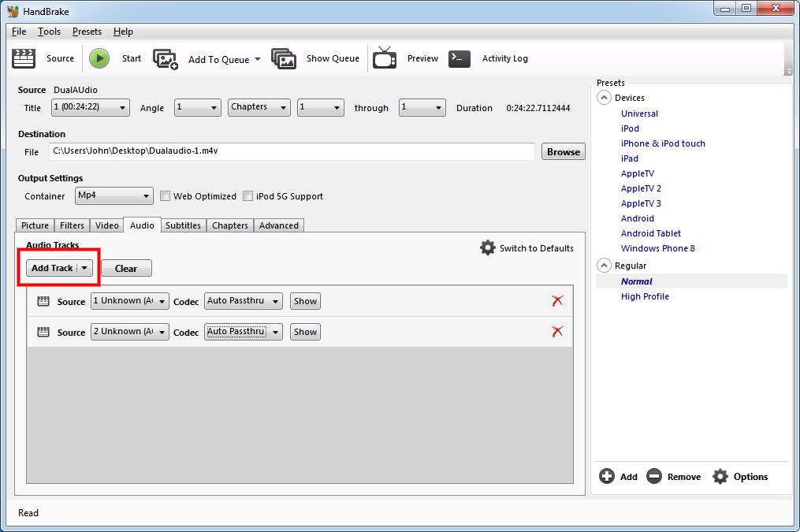Remove the first audio track with red X
The height and width of the screenshot is (532, 800).
(x=557, y=301)
